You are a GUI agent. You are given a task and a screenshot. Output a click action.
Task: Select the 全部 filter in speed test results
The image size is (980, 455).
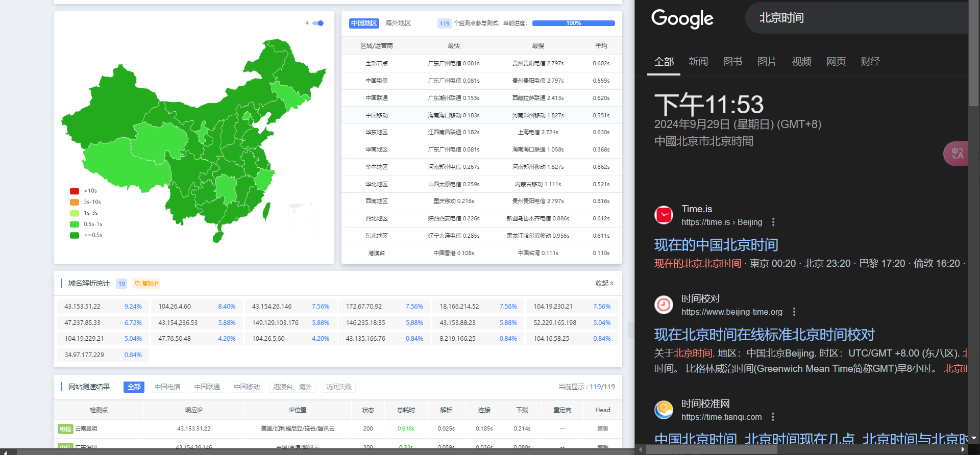(x=134, y=387)
